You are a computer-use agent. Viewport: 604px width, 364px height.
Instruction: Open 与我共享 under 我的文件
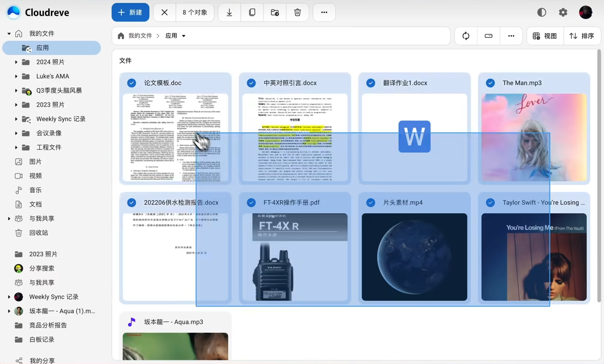(x=51, y=218)
